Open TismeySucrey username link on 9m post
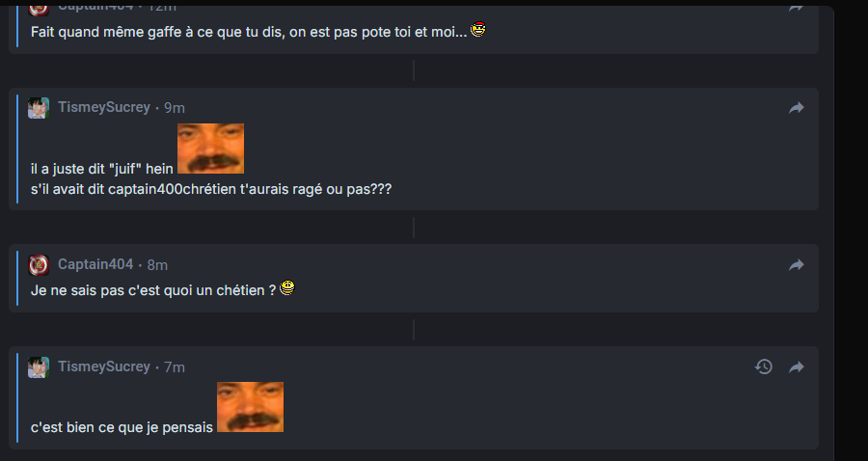This screenshot has width=868, height=461. [x=104, y=107]
